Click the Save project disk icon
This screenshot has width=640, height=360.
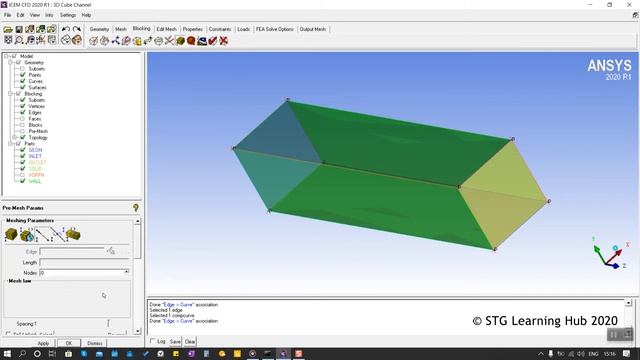pos(19,29)
